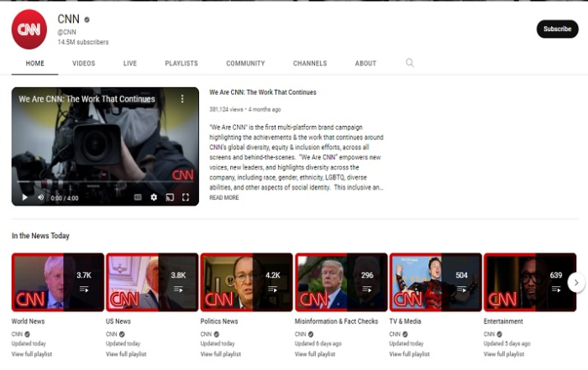Play the featured video with play button

[24, 197]
